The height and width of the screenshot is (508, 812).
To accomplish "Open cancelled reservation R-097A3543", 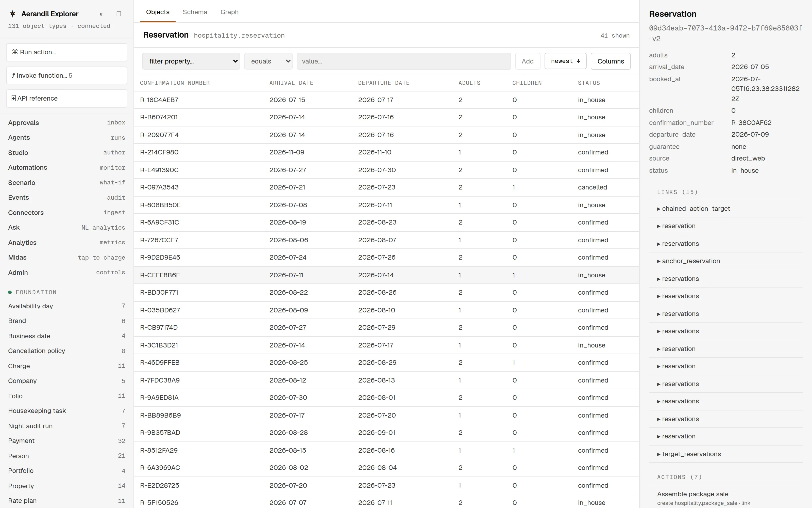I will (x=386, y=187).
